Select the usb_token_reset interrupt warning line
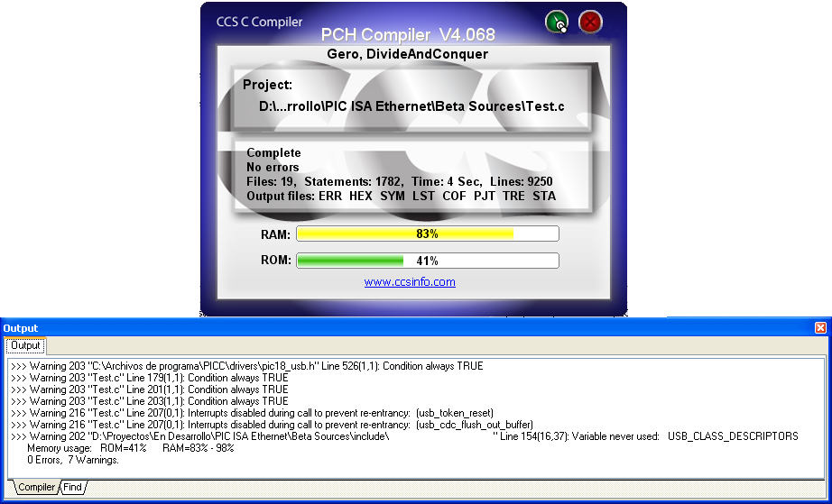 pyautogui.click(x=253, y=413)
